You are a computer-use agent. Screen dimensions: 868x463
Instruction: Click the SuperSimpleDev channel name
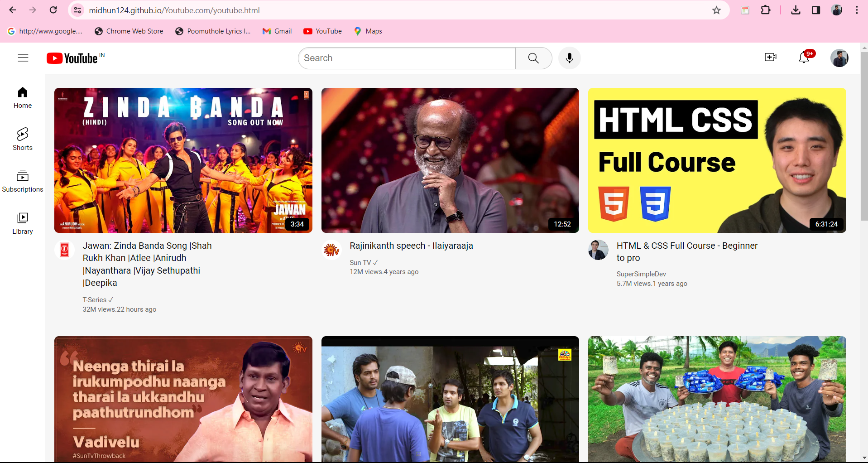pyautogui.click(x=641, y=274)
